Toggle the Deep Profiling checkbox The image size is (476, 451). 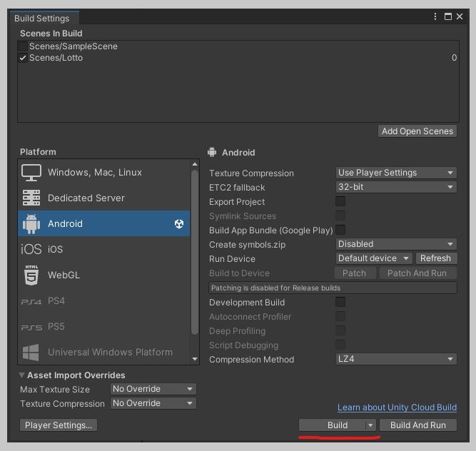[340, 330]
